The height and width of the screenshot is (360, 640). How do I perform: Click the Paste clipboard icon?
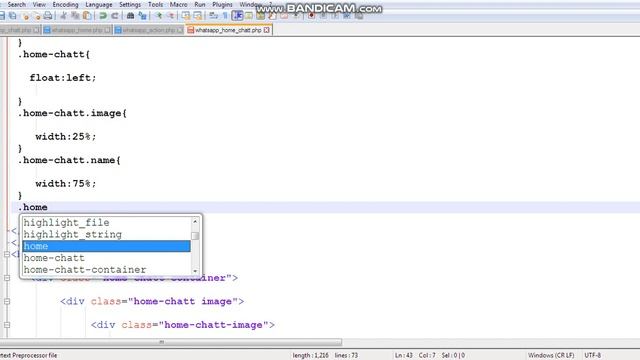(87, 16)
